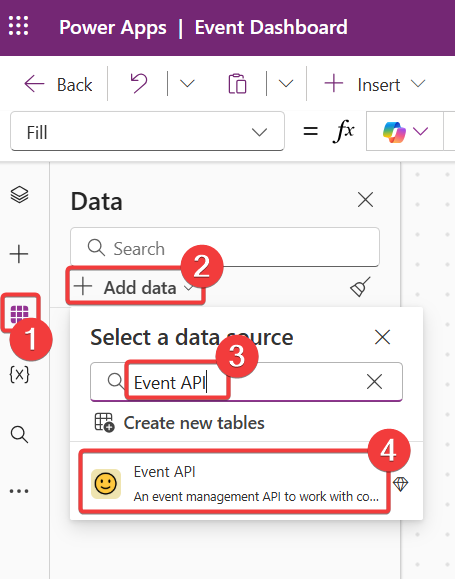Open the Fill property dropdown
This screenshot has height=579, width=455.
147,132
